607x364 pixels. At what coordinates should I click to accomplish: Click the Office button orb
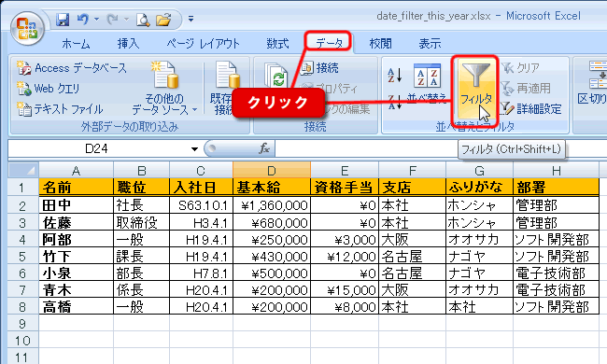(27, 28)
